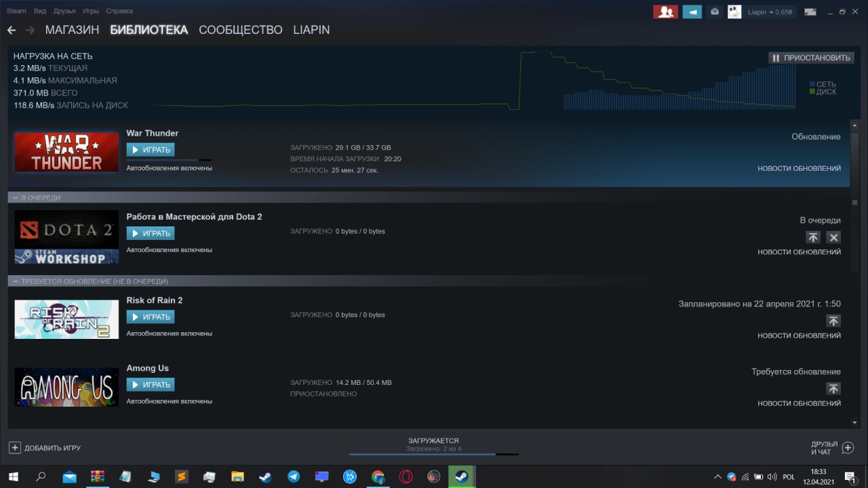Switch to the МАГАЗИН tab
This screenshot has width=868, height=488.
(72, 30)
